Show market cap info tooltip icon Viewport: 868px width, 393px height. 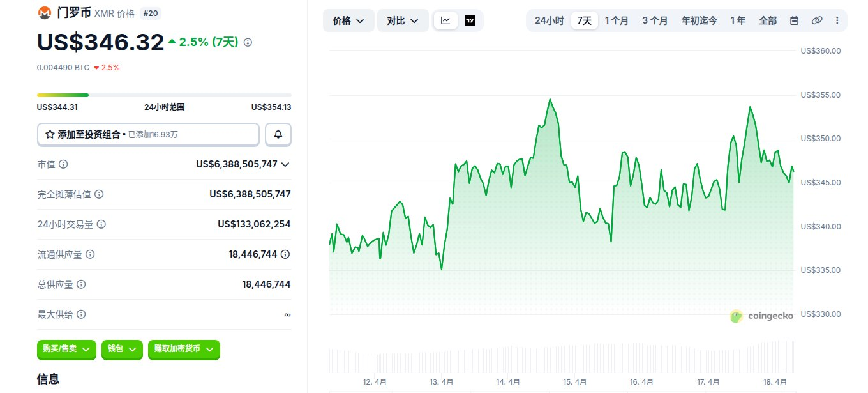(x=63, y=164)
